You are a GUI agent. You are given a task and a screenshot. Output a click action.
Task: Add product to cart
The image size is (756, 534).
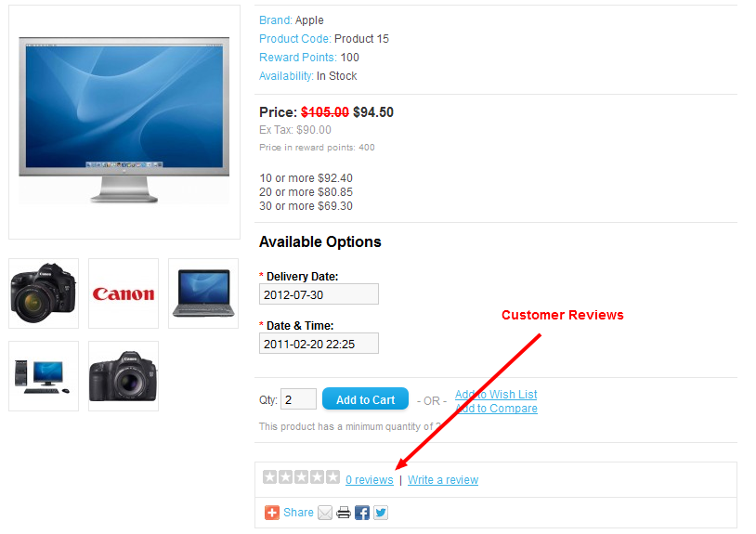[366, 399]
